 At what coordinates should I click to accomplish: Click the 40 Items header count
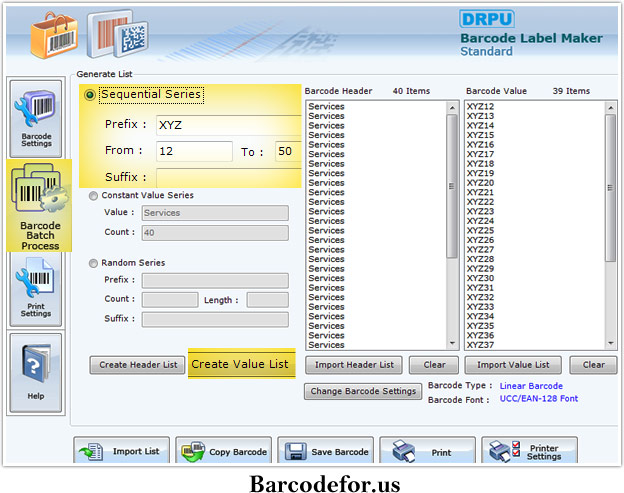(x=411, y=91)
